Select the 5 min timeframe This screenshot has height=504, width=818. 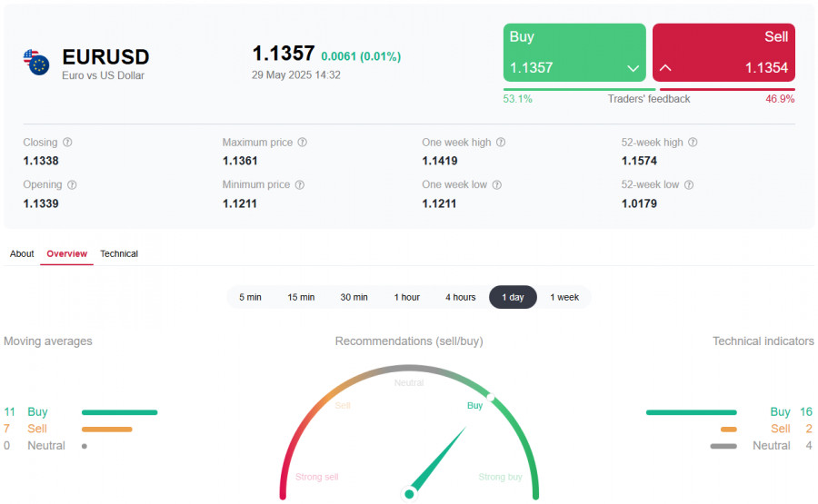tap(251, 297)
